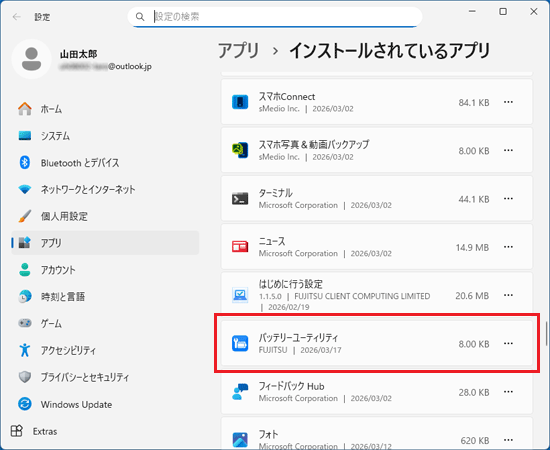
Task: Open more options for はじめに行う設定
Action: pos(508,295)
